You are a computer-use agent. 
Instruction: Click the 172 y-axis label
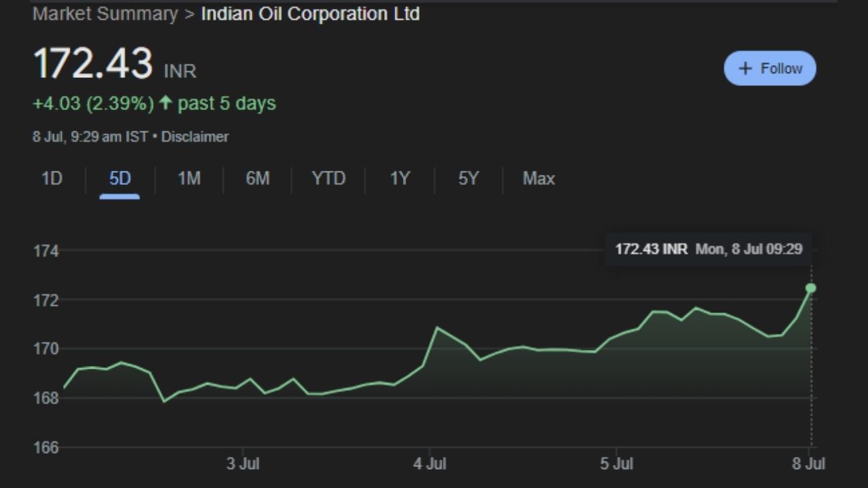pos(46,300)
